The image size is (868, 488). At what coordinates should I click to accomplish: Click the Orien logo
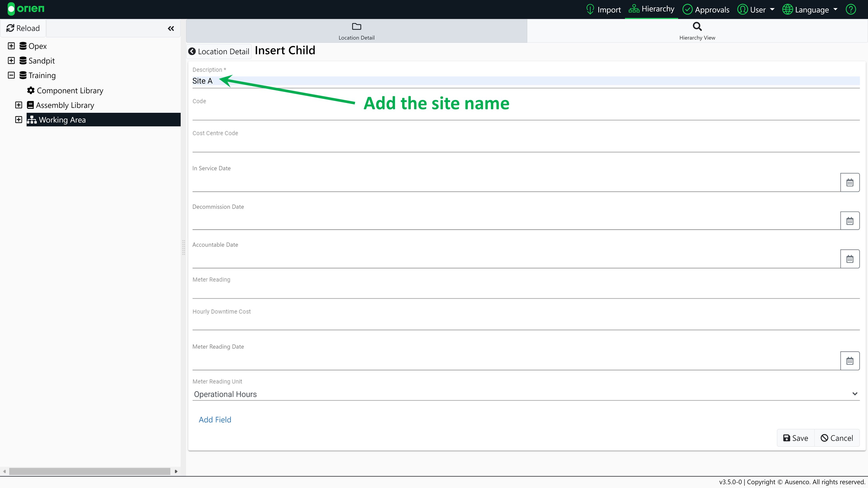coord(26,9)
